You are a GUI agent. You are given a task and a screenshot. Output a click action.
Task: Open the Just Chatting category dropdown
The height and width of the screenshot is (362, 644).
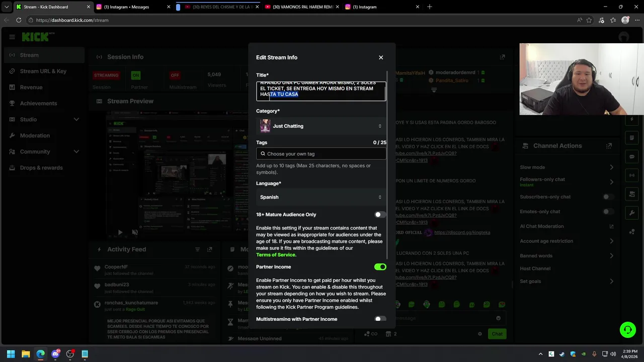(x=321, y=126)
